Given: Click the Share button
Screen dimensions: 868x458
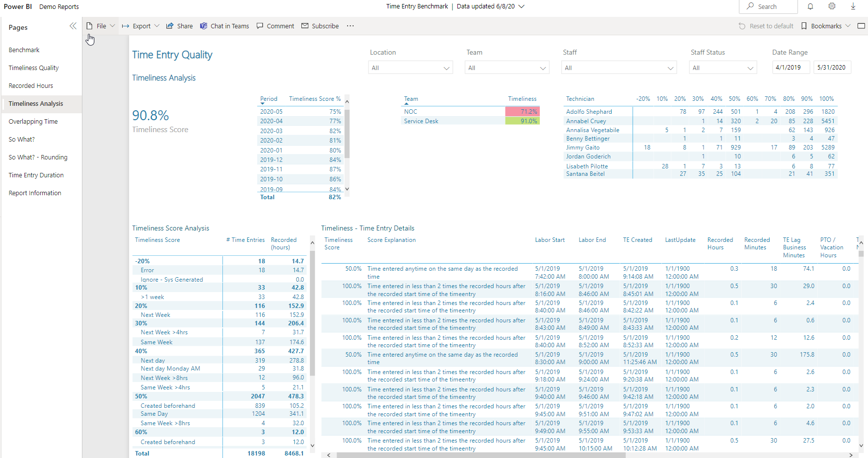Looking at the screenshot, I should pos(179,26).
